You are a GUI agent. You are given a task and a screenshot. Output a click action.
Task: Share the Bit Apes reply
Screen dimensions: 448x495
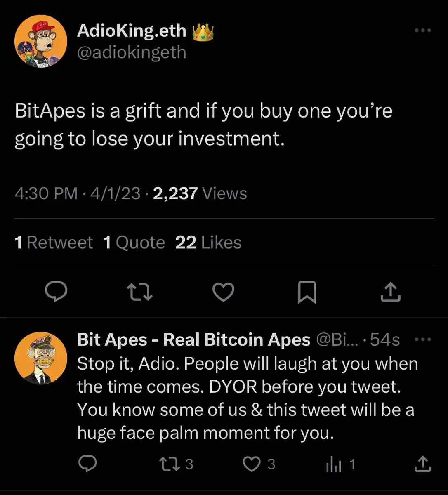(422, 464)
